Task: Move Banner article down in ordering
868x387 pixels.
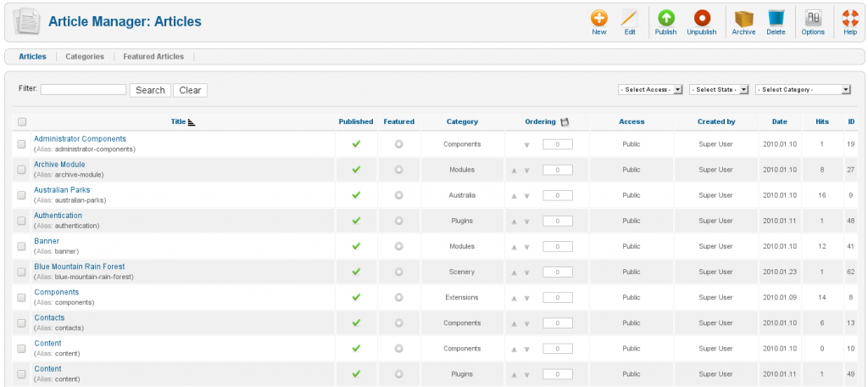Action: tap(527, 247)
